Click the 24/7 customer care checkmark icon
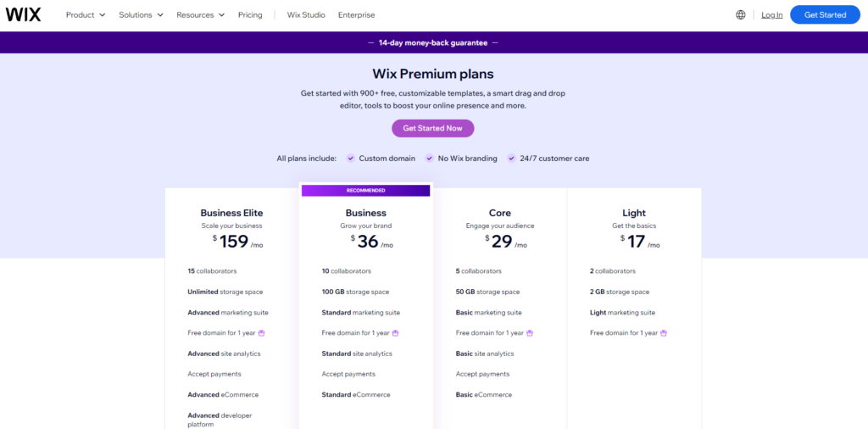868x429 pixels. [511, 159]
